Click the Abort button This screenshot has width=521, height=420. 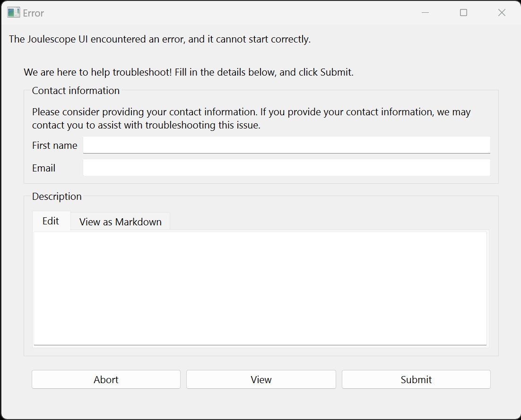click(x=106, y=379)
